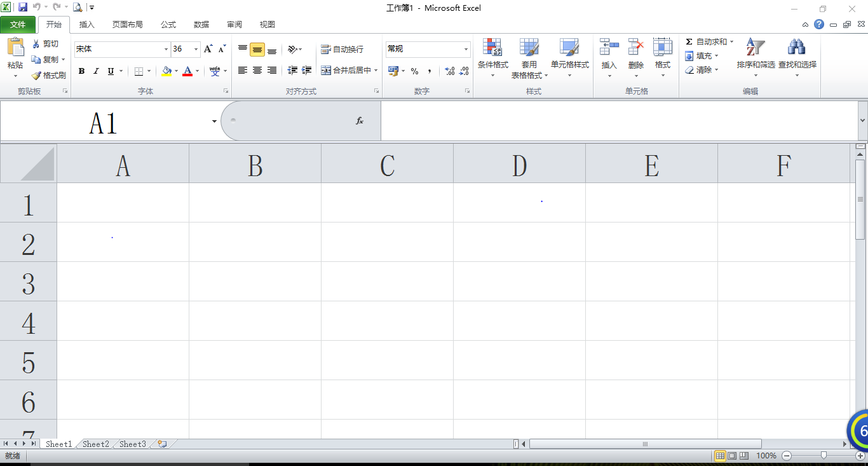
Task: Switch to the 公式 tab
Action: pyautogui.click(x=168, y=25)
